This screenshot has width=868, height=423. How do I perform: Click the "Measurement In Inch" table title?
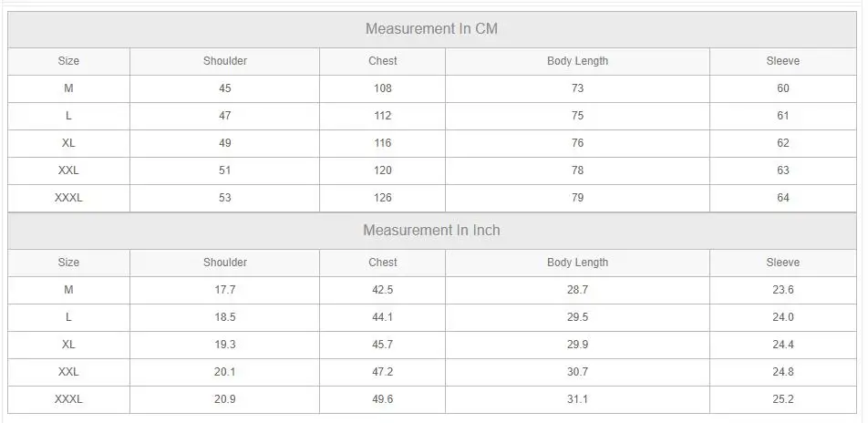pyautogui.click(x=431, y=230)
